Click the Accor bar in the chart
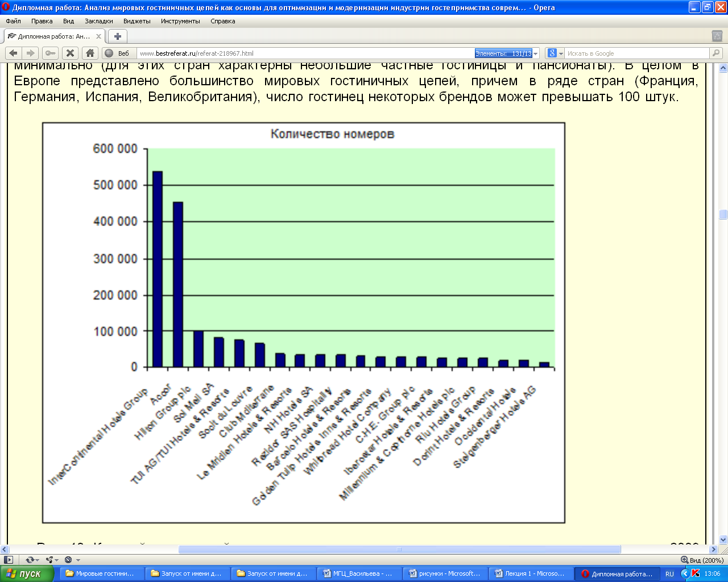728x582 pixels. point(178,284)
